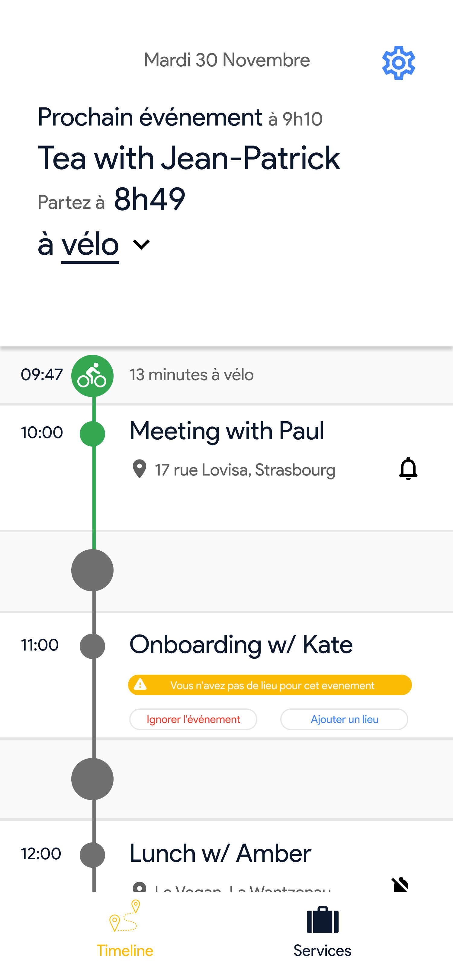This screenshot has width=453, height=980.
Task: Click the yellow warning triangle icon
Action: click(140, 684)
